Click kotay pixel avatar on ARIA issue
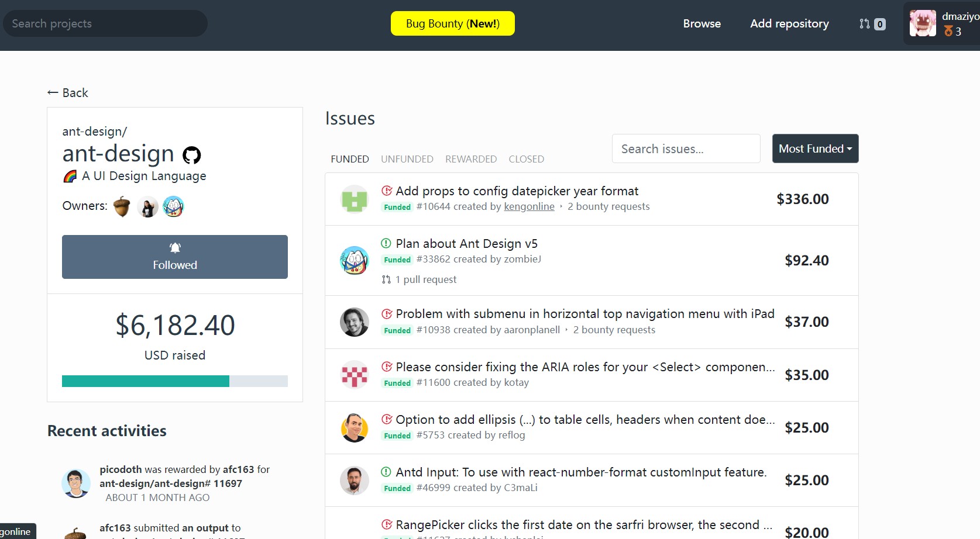This screenshot has width=980, height=539. [355, 375]
